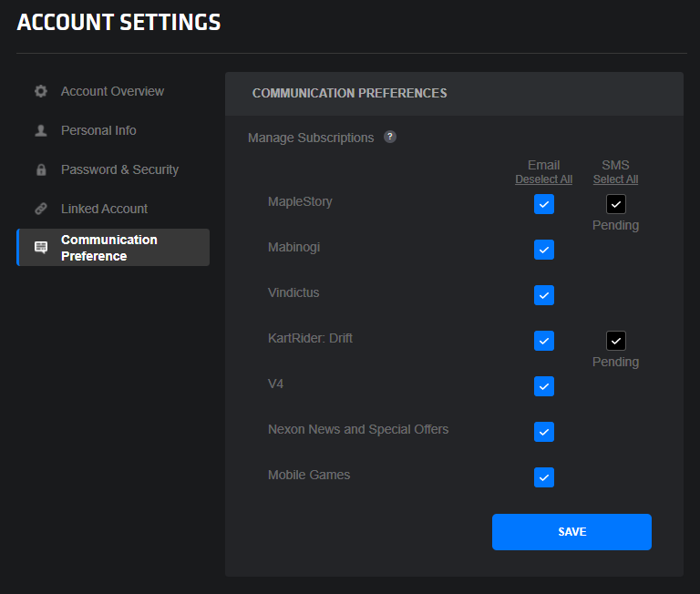Toggle MapleStory SMS checkbox
This screenshot has height=594, width=700.
[615, 204]
